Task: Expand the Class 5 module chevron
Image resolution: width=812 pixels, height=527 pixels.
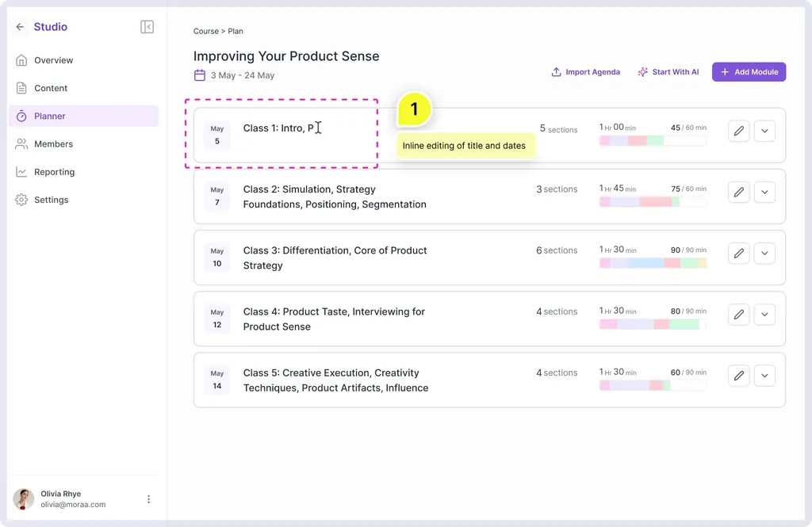Action: click(x=764, y=376)
